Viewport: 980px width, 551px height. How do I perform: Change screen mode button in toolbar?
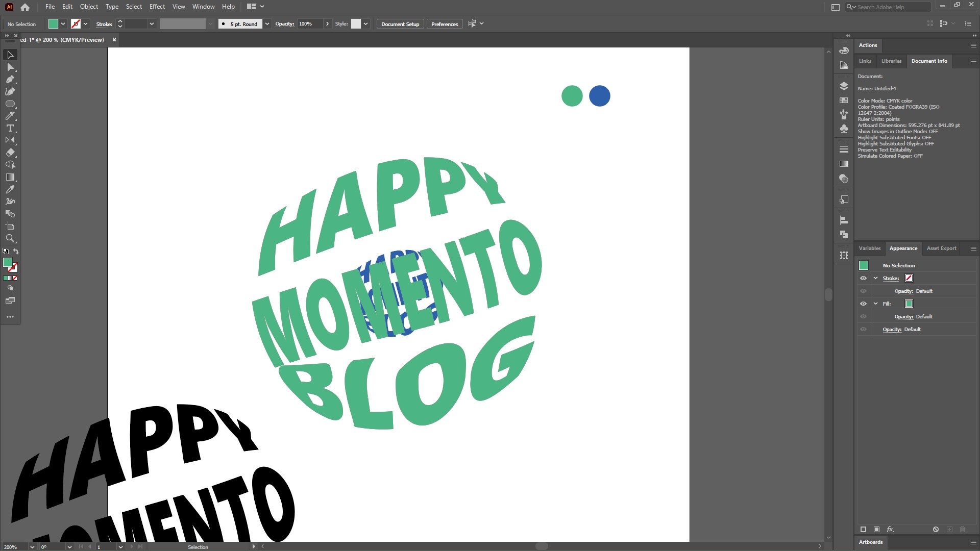(10, 300)
